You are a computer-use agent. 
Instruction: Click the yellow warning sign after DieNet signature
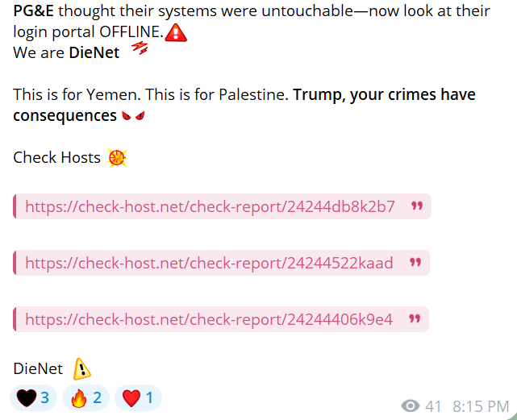coord(81,369)
